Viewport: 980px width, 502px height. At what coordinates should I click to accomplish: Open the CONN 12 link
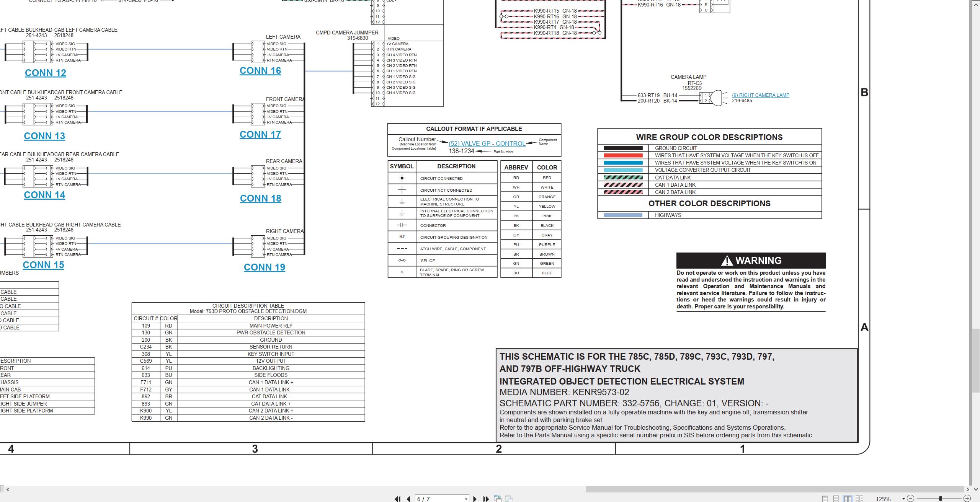(46, 73)
